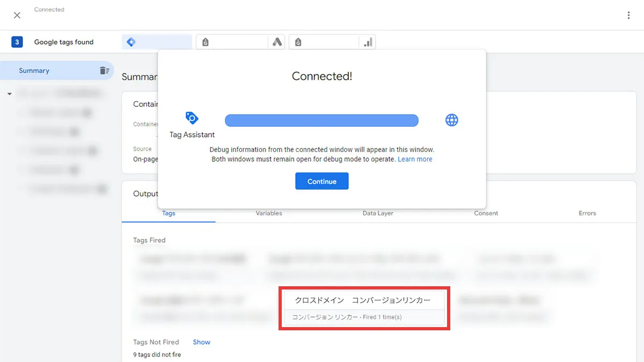Click the Continue button in the dialog

pos(321,181)
